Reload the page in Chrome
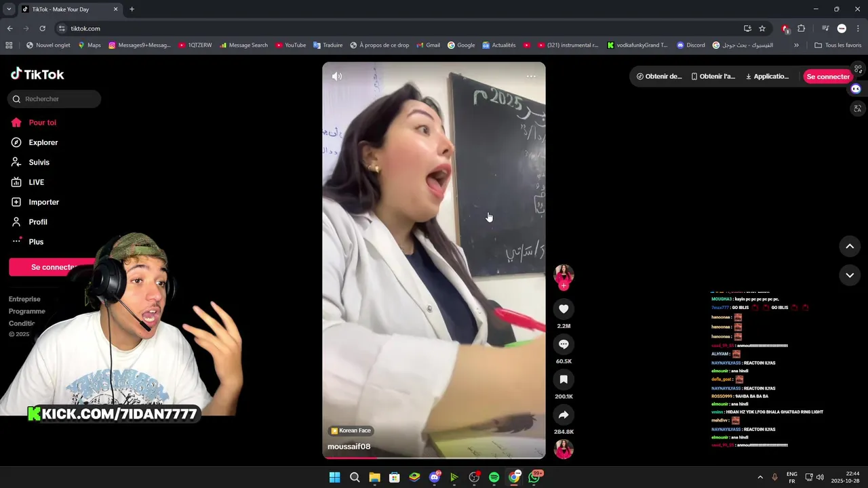This screenshot has height=488, width=868. (42, 28)
